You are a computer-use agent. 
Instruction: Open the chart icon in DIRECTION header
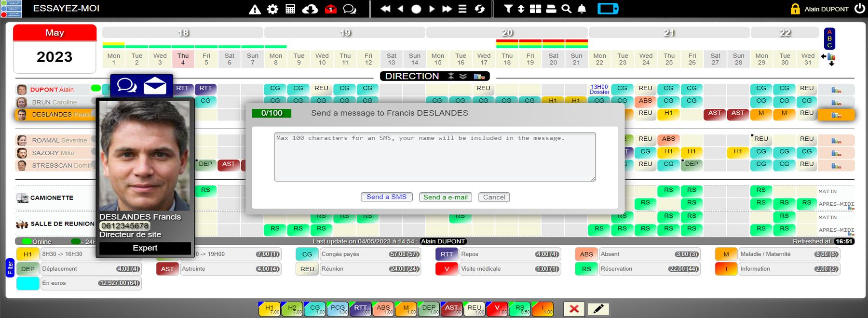pos(479,76)
